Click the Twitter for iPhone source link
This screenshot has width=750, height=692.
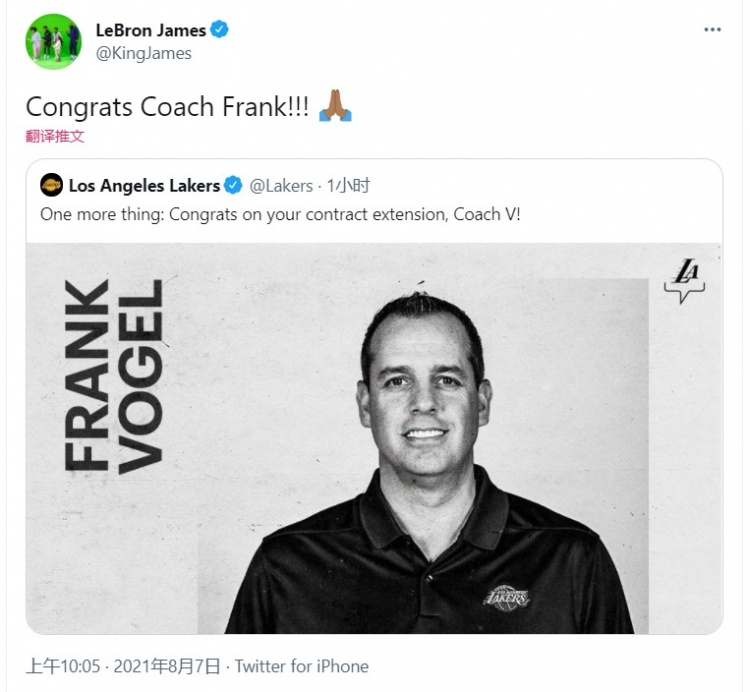[x=302, y=666]
